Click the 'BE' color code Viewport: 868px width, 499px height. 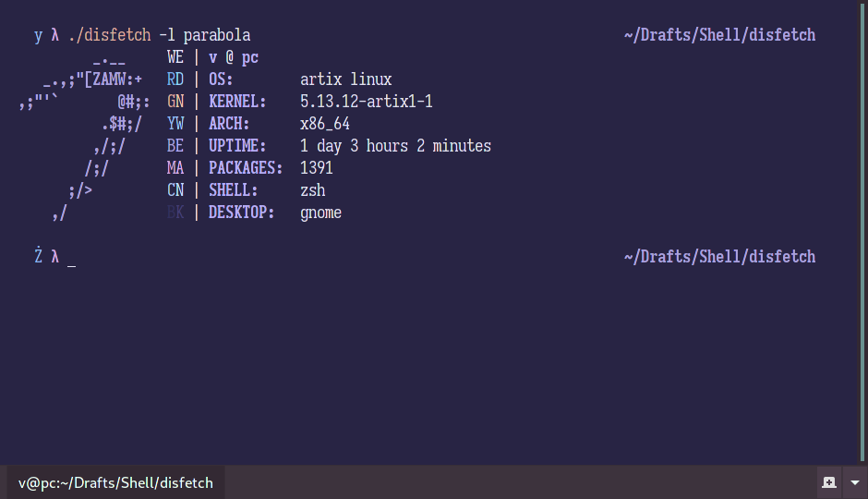(175, 146)
